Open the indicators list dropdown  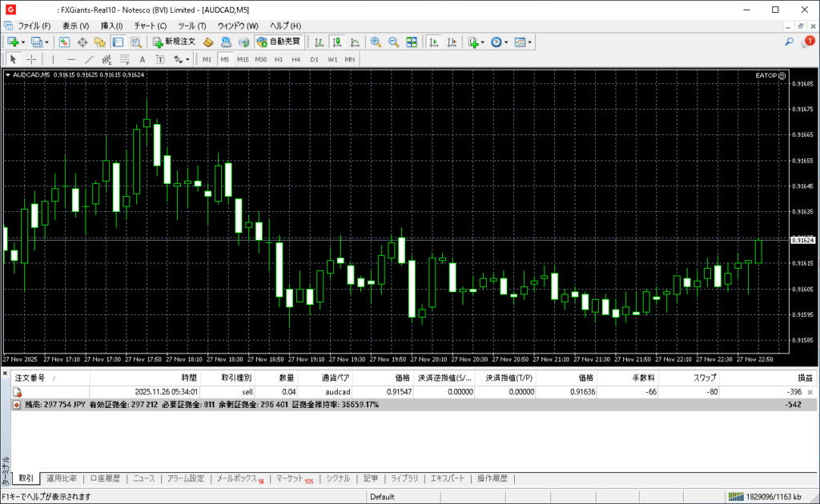pos(483,42)
